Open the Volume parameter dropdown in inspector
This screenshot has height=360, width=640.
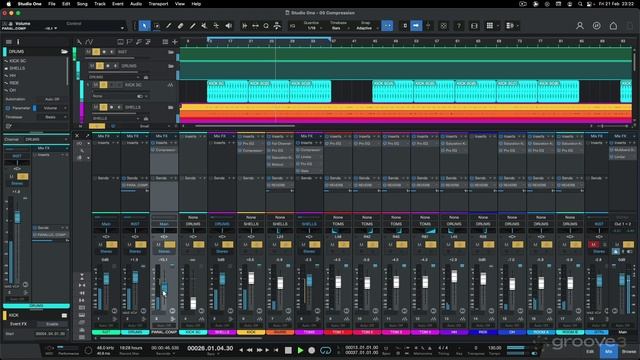53,108
